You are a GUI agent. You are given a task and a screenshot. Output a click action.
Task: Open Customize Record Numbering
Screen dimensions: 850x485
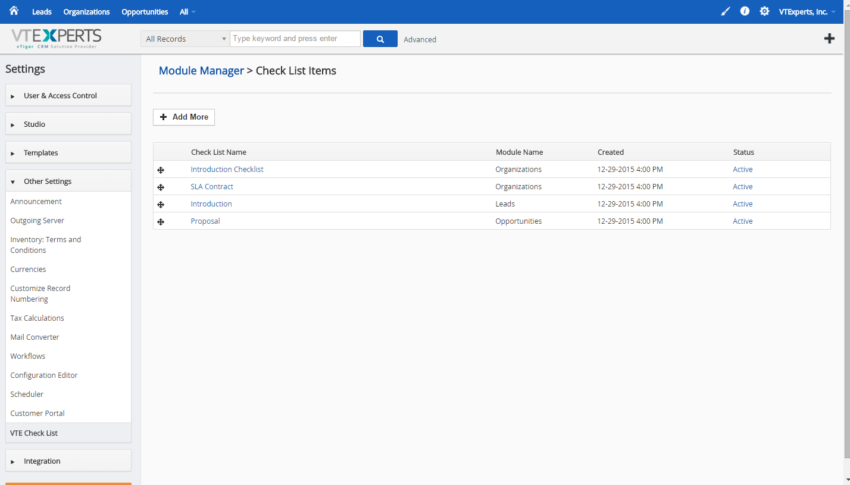point(40,294)
